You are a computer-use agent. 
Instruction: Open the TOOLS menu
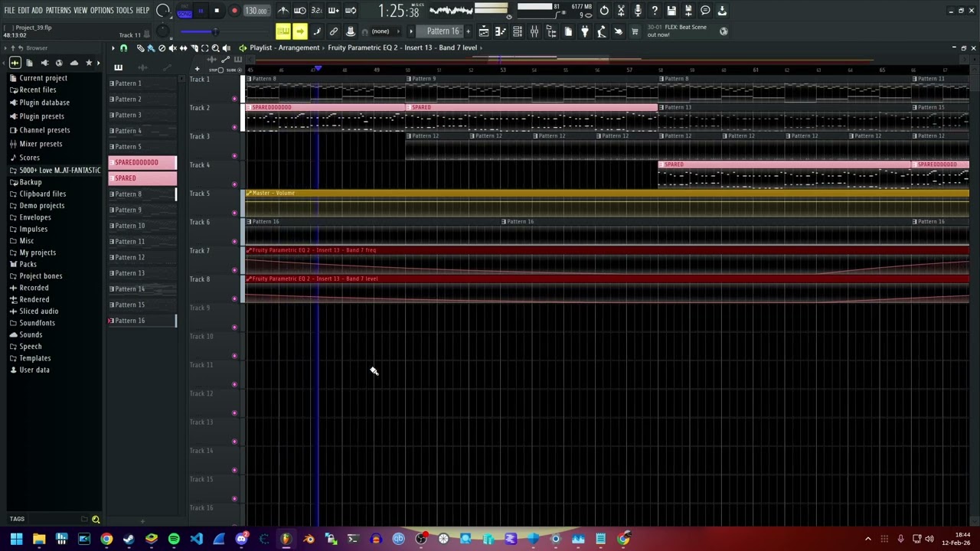click(125, 11)
